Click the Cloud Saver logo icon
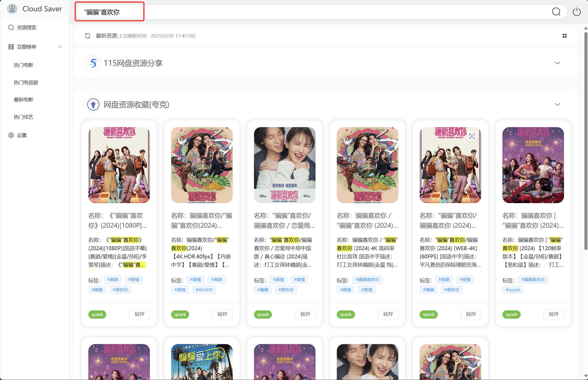The height and width of the screenshot is (380, 588). [x=12, y=9]
